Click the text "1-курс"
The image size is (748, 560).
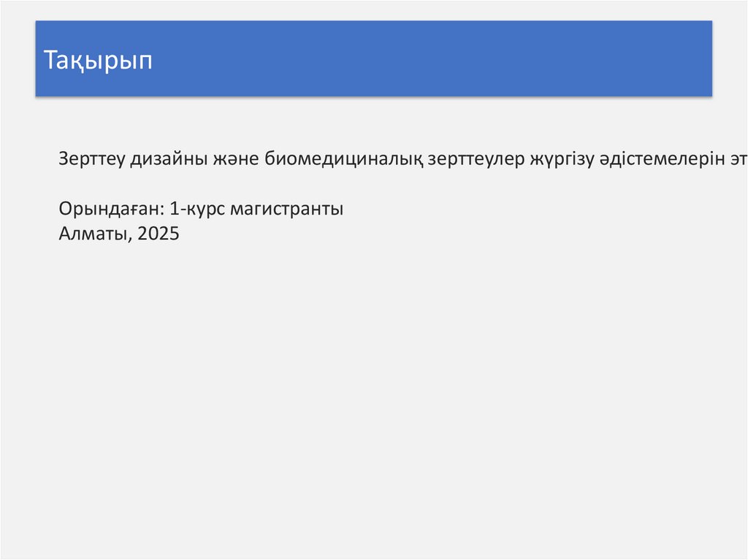[x=196, y=210]
